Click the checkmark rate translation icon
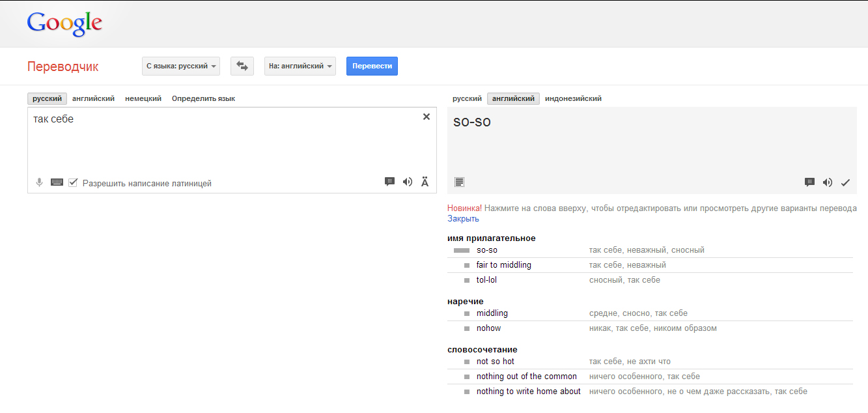Screen dimensions: 868x413 (x=845, y=182)
